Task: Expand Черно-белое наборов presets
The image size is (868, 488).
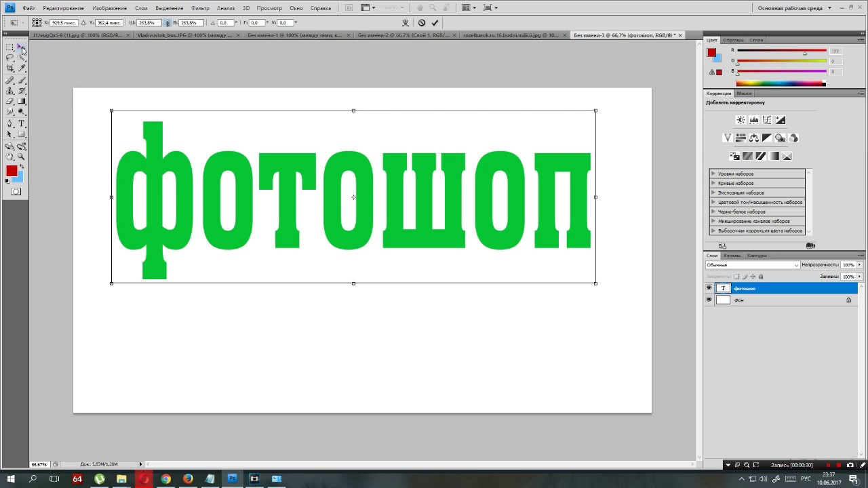Action: point(713,211)
